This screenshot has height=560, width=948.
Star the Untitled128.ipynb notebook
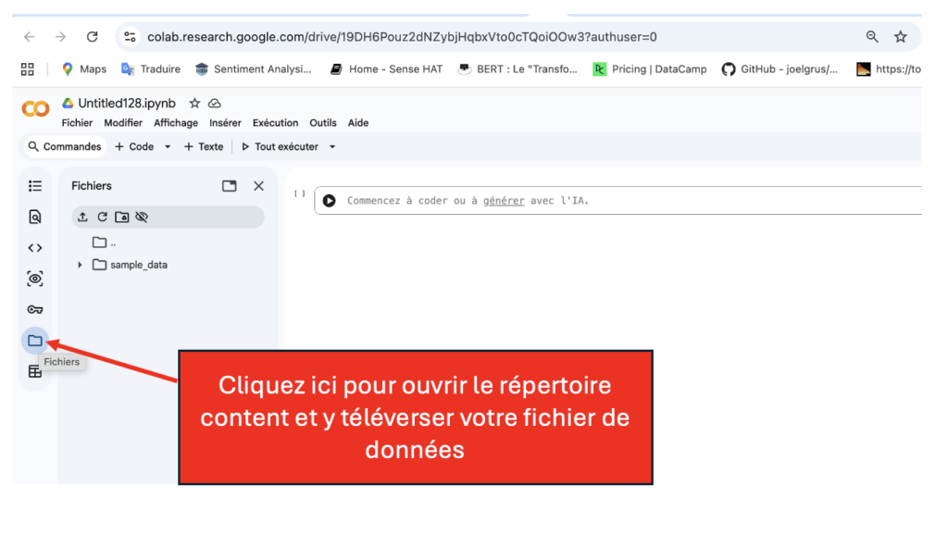pyautogui.click(x=194, y=104)
